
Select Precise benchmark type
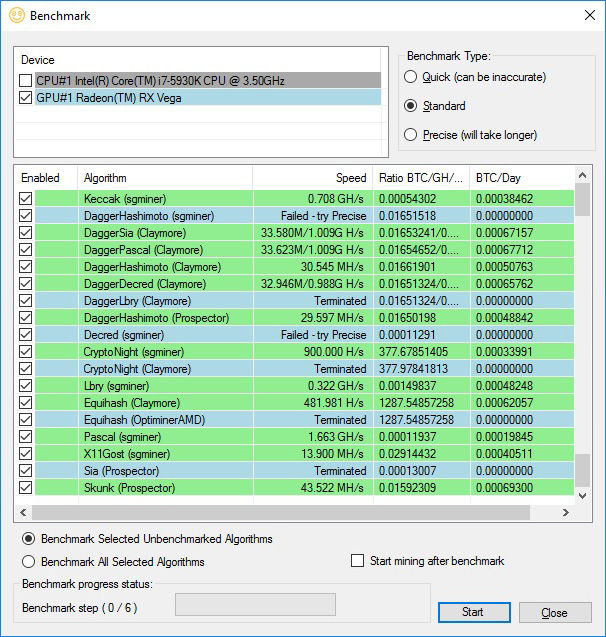(x=411, y=134)
